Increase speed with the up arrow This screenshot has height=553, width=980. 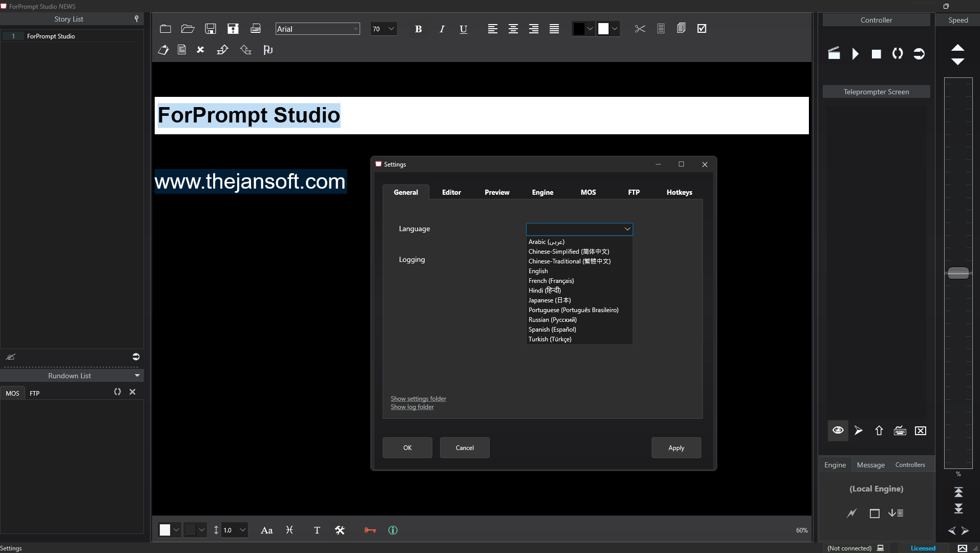tap(958, 48)
